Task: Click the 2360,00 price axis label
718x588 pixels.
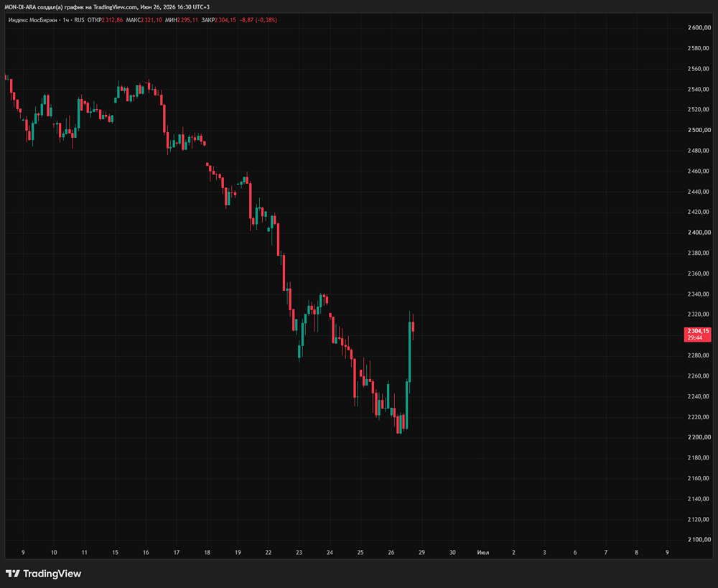Action: coord(699,274)
